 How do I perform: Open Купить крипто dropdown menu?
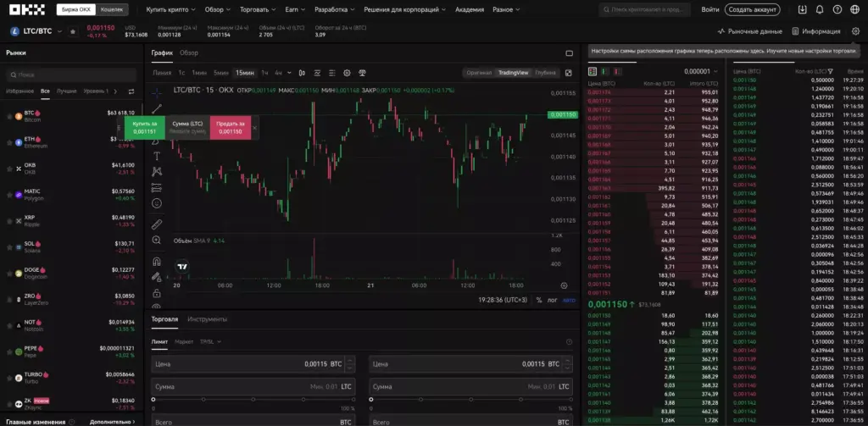click(x=170, y=9)
